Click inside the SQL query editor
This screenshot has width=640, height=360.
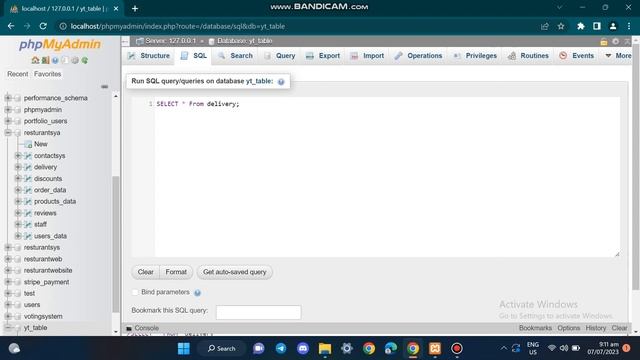click(387, 177)
